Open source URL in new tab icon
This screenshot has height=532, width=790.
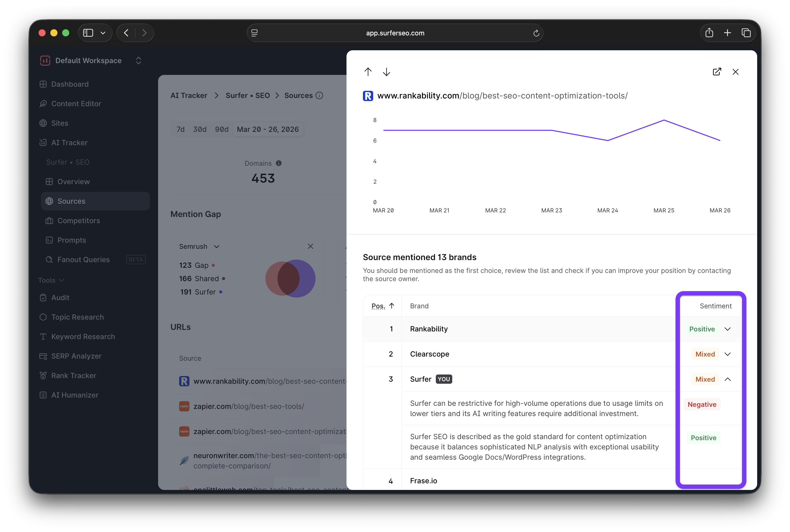click(x=717, y=72)
